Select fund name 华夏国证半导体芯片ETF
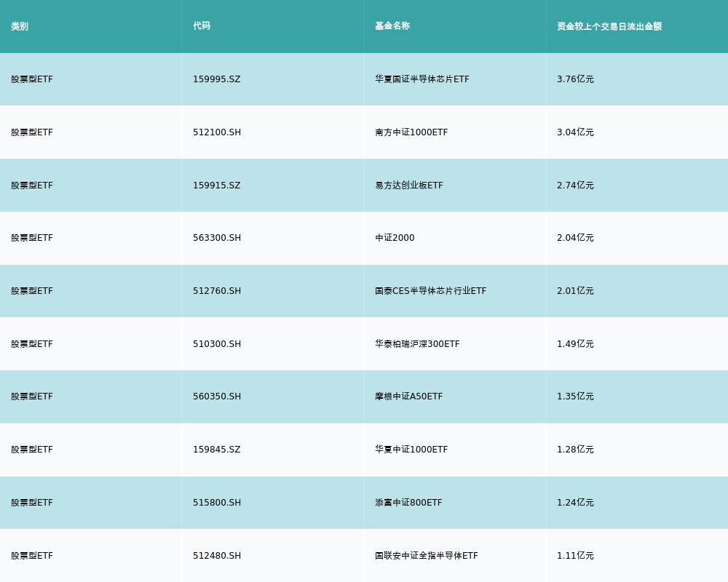The image size is (728, 582). [x=422, y=79]
